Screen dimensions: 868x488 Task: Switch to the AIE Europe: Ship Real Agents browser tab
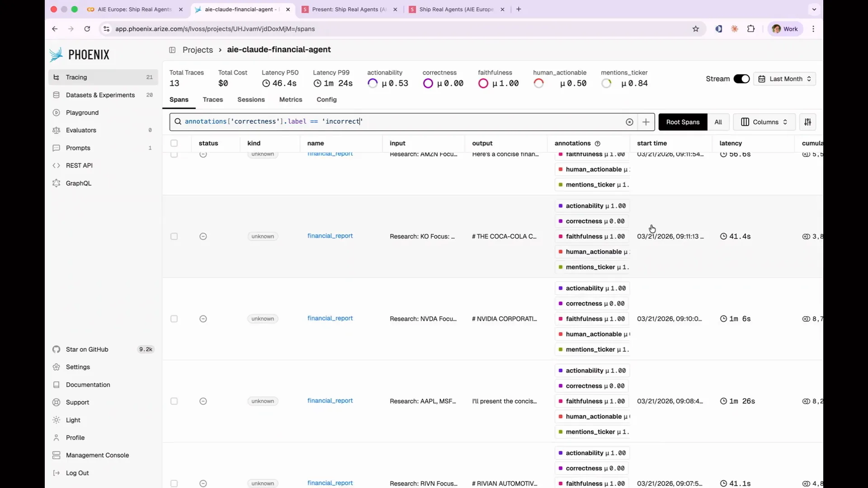pos(135,9)
